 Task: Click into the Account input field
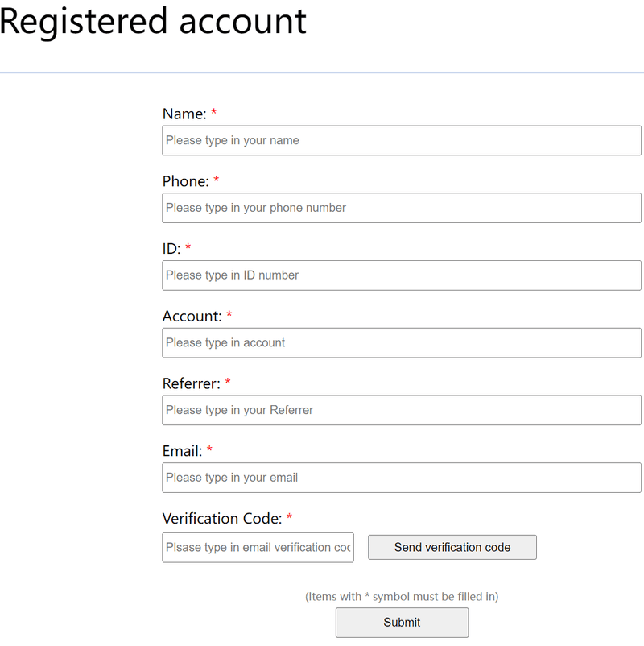click(402, 342)
